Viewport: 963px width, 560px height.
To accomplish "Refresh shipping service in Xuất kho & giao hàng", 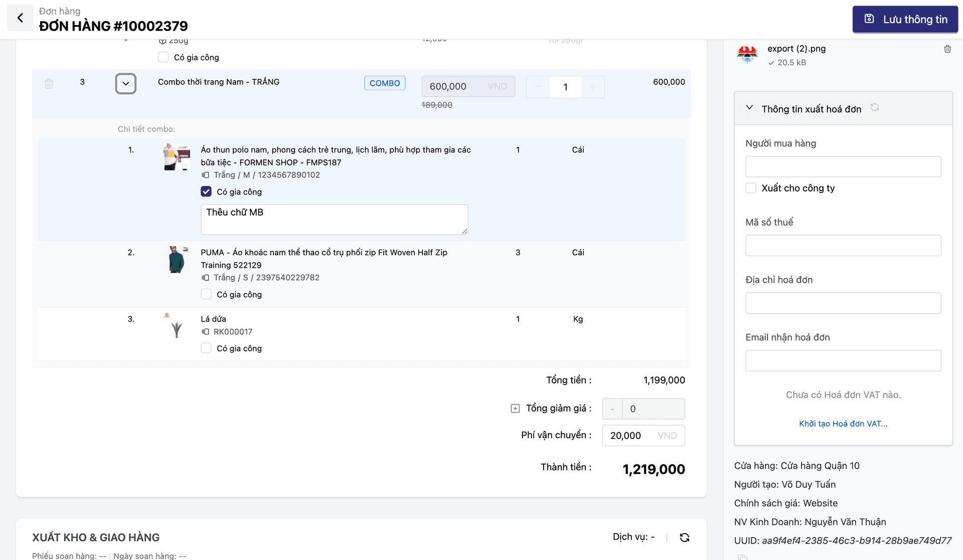I will [684, 537].
